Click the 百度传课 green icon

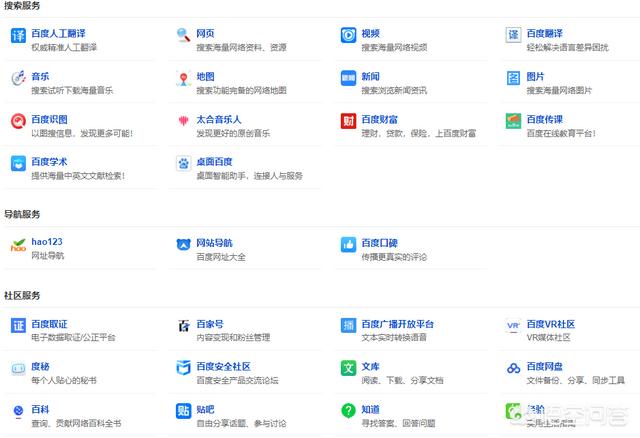tap(513, 121)
